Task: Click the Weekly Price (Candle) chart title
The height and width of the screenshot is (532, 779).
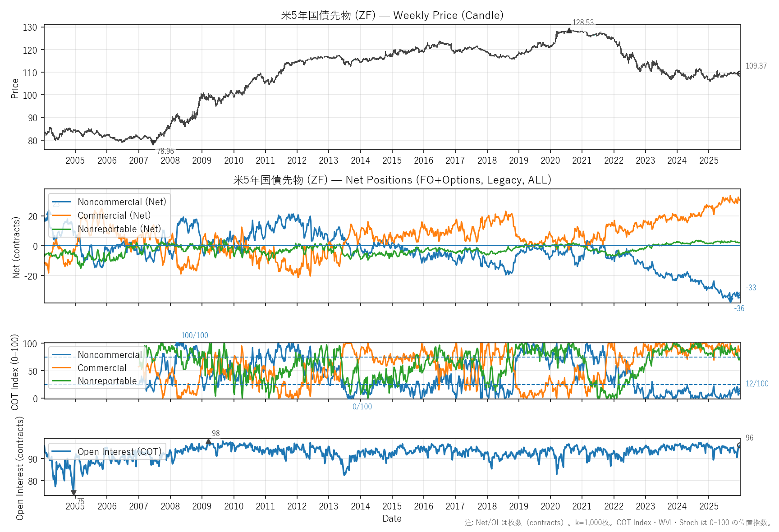Action: point(392,15)
